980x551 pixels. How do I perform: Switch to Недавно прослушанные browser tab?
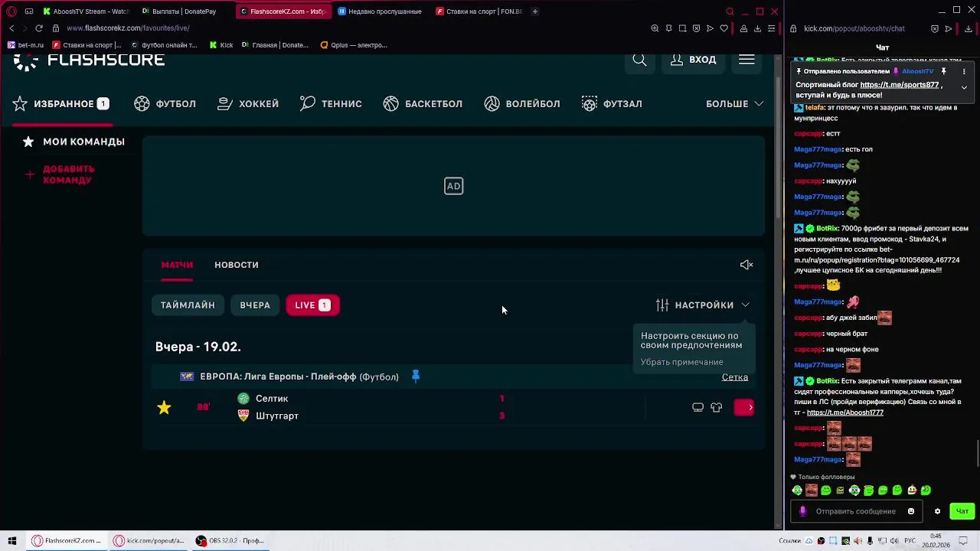(381, 11)
